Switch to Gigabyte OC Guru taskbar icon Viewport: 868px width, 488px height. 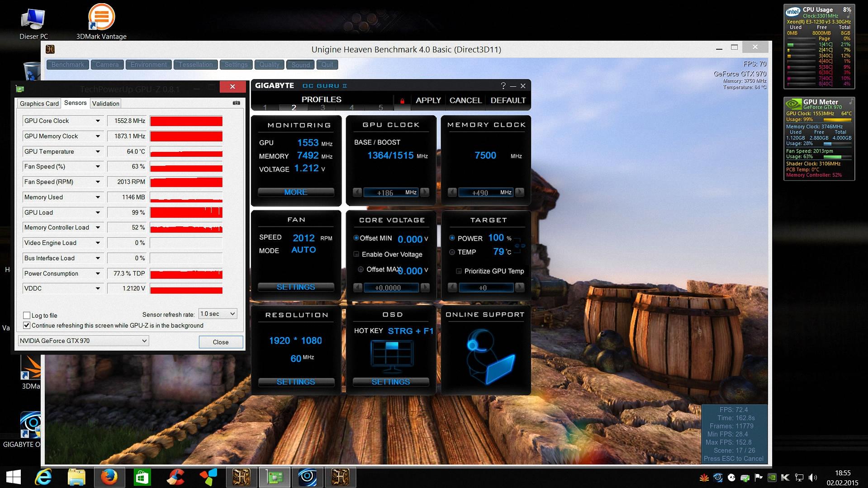coord(307,477)
